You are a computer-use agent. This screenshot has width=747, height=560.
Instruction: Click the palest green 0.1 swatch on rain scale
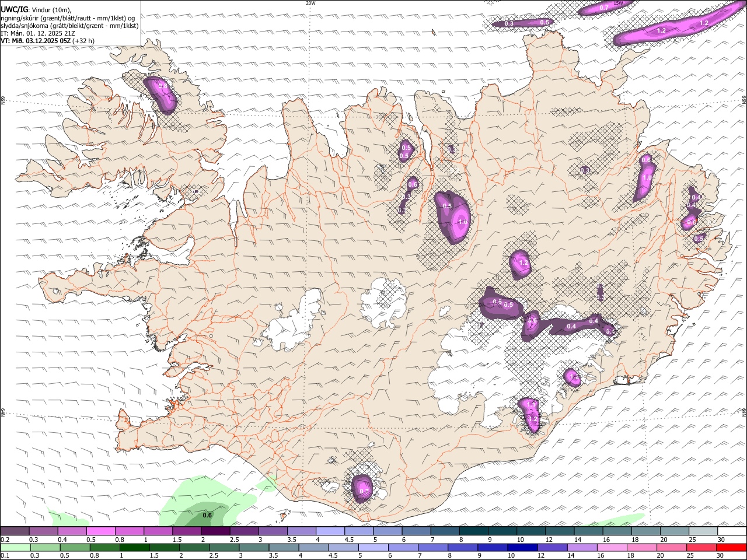pos(15,547)
